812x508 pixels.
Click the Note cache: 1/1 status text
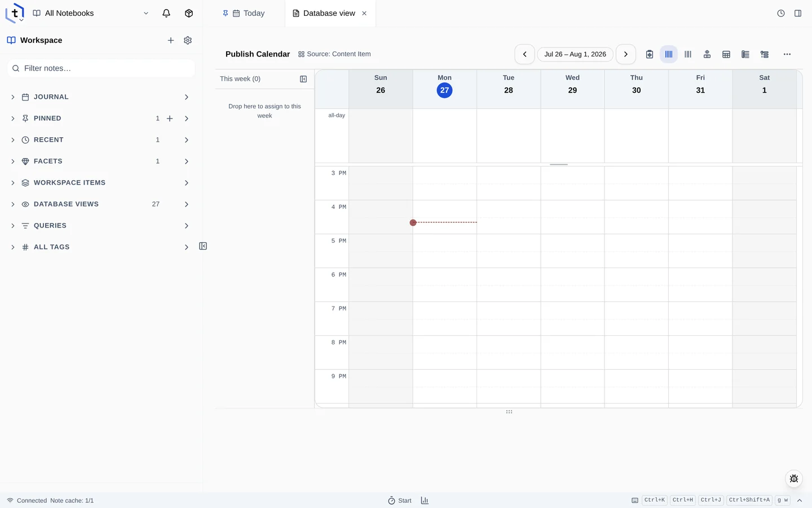[72, 501]
